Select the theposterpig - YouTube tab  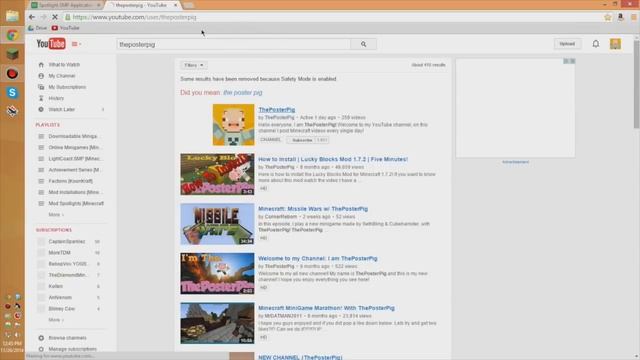141,5
